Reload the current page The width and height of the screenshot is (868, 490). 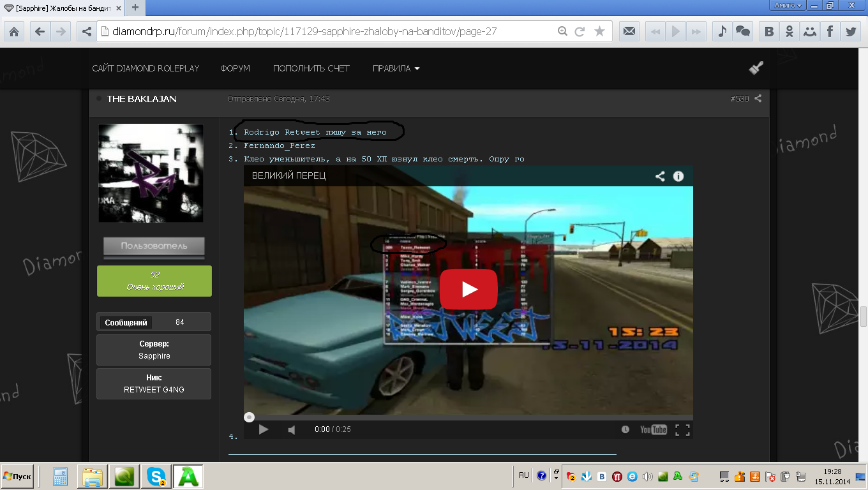(x=580, y=31)
